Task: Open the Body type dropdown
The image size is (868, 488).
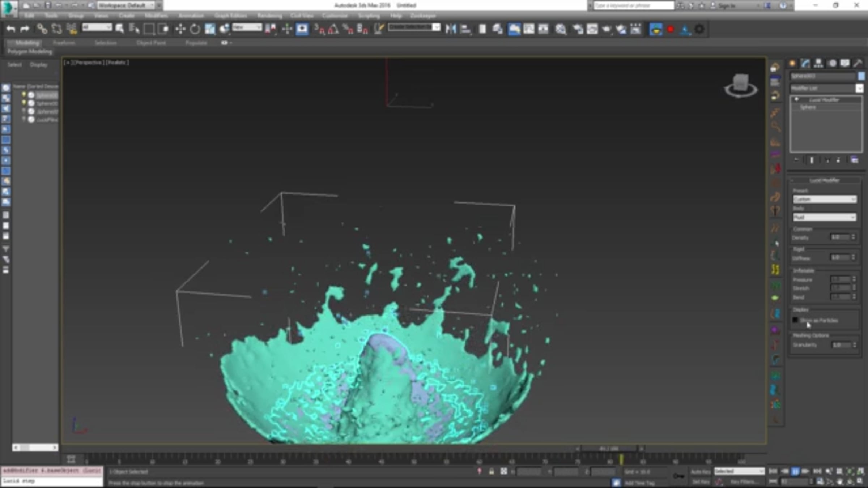Action: click(825, 217)
